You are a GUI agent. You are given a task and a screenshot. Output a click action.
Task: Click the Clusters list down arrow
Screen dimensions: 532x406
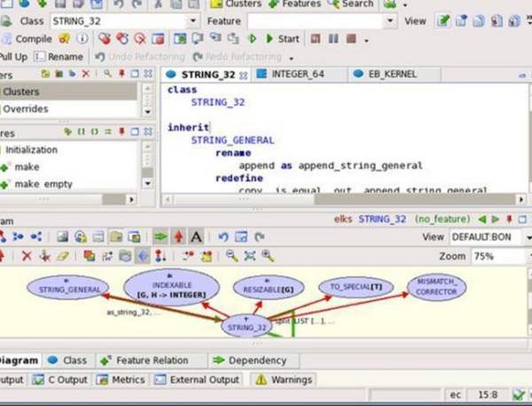[x=147, y=112]
